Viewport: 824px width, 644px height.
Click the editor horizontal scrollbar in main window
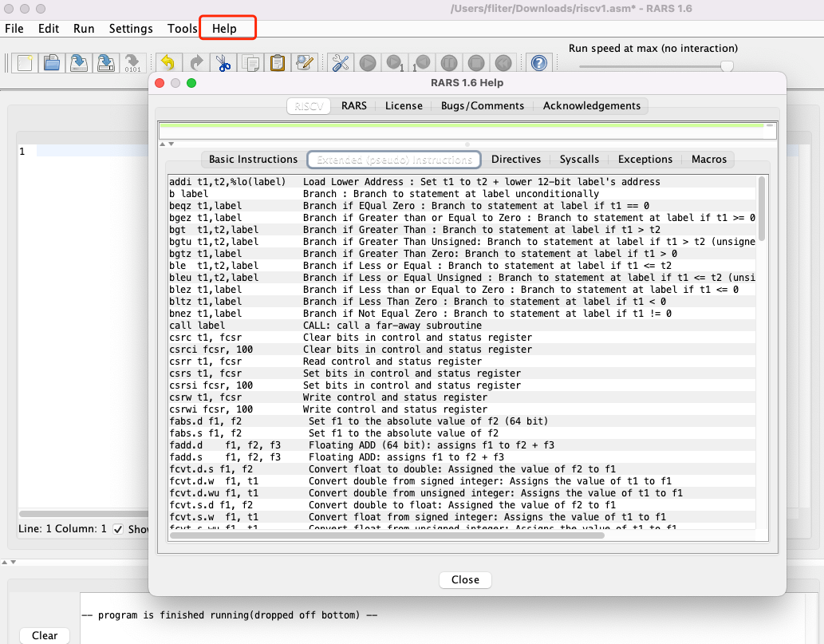84,514
